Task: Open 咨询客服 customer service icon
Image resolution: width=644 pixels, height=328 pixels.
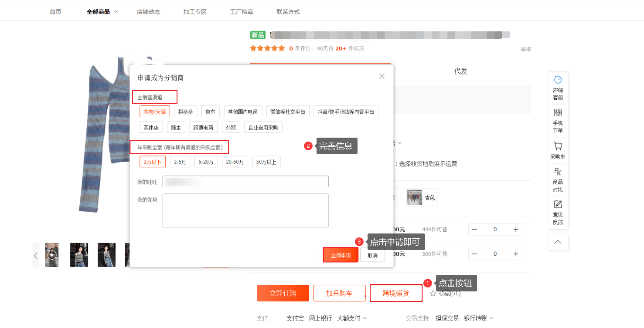Action: pos(558,88)
